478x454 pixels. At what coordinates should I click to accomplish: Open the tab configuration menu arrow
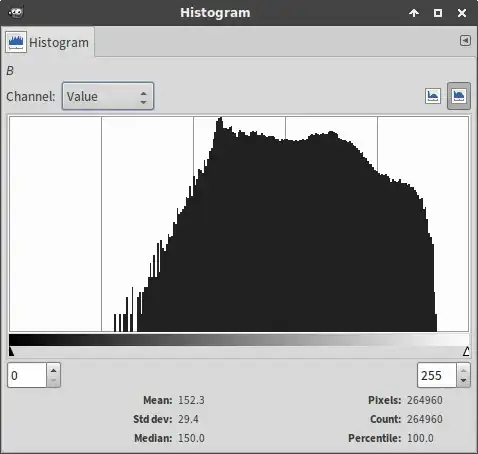(x=465, y=41)
